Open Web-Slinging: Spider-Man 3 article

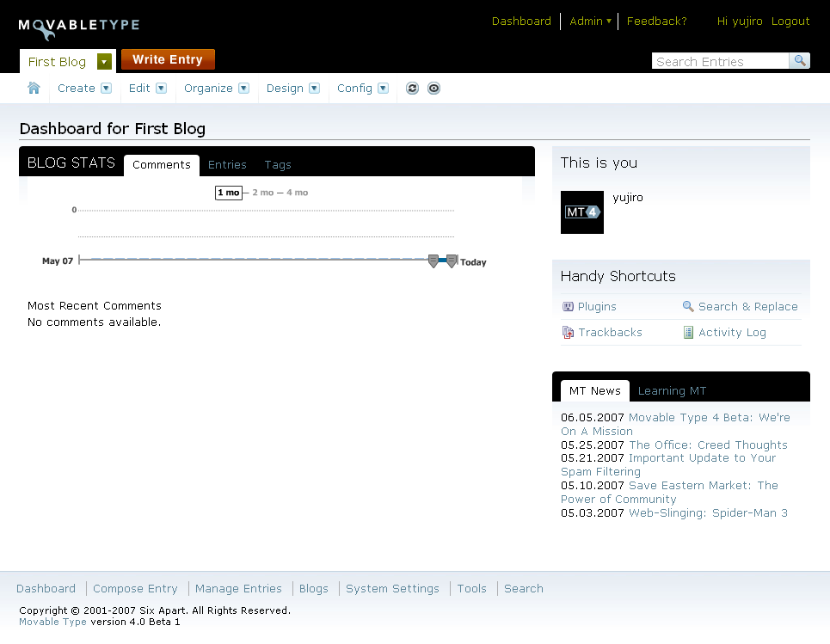click(708, 512)
